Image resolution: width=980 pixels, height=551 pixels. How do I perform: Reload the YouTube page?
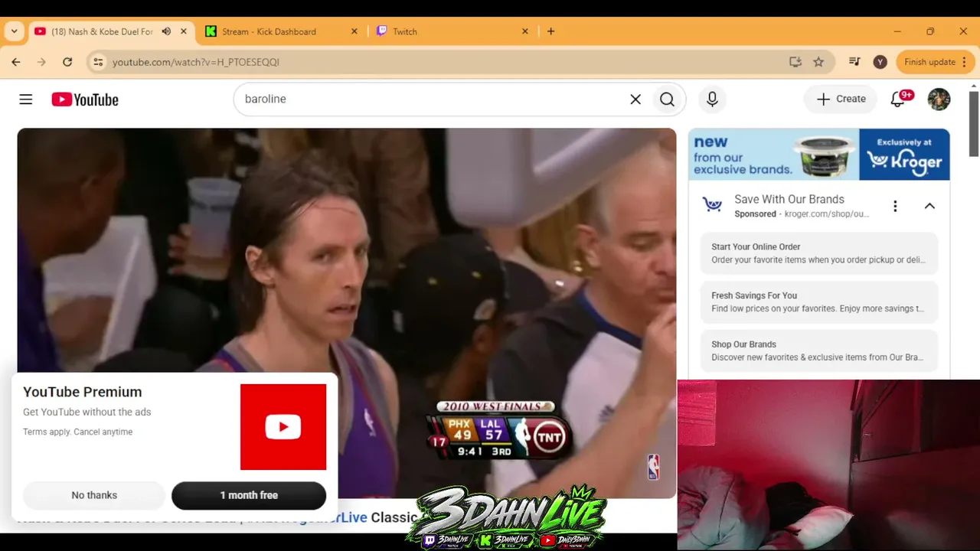click(67, 62)
